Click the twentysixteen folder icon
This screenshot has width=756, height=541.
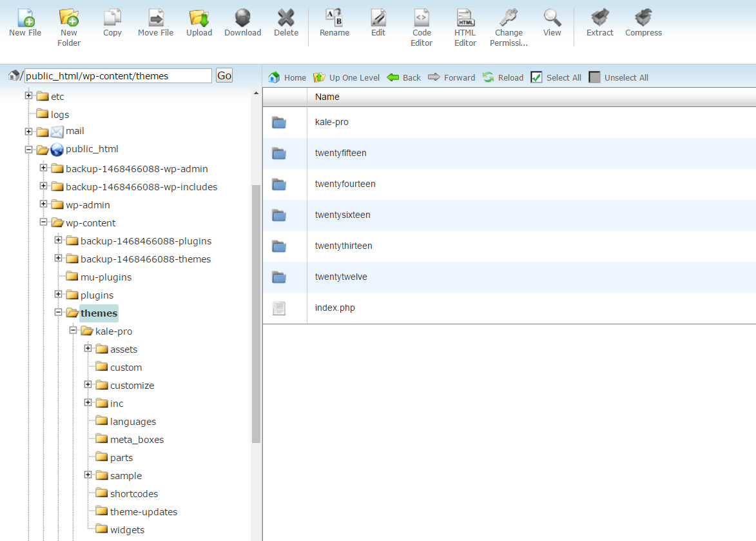278,215
